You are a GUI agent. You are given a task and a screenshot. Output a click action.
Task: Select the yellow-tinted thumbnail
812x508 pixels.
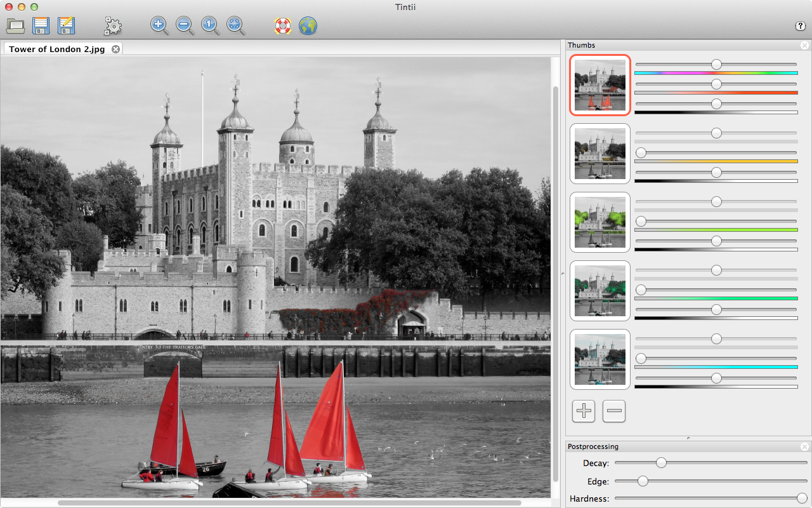point(600,154)
